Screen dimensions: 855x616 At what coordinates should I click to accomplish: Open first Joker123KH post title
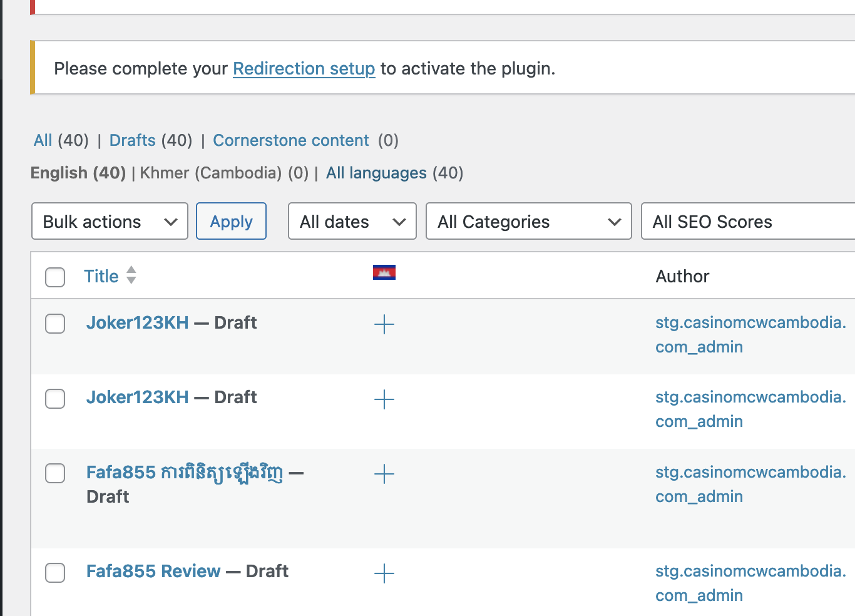pyautogui.click(x=137, y=322)
